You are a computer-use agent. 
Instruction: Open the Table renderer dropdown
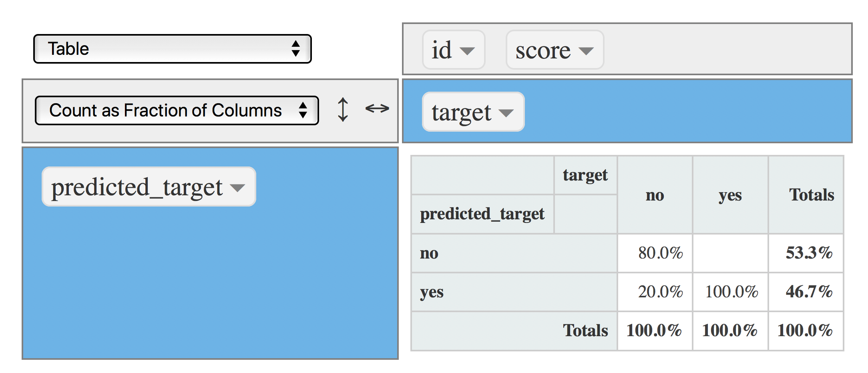[172, 49]
